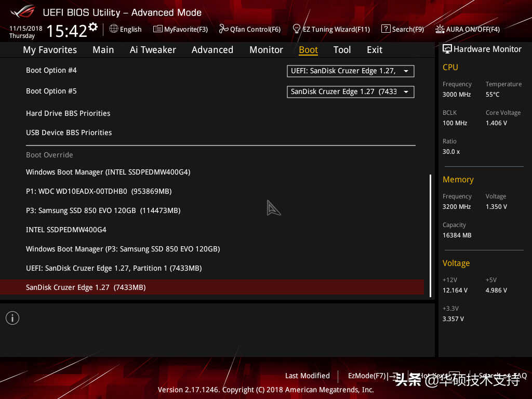The height and width of the screenshot is (399, 532).
Task: Click Ratio value 30.0 x
Action: pyautogui.click(x=451, y=152)
